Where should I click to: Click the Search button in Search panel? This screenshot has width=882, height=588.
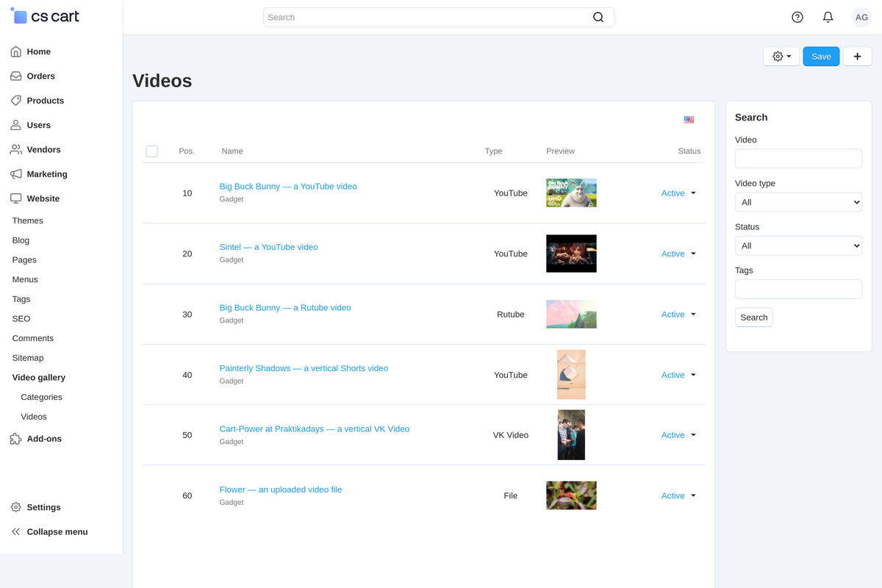pyautogui.click(x=754, y=318)
